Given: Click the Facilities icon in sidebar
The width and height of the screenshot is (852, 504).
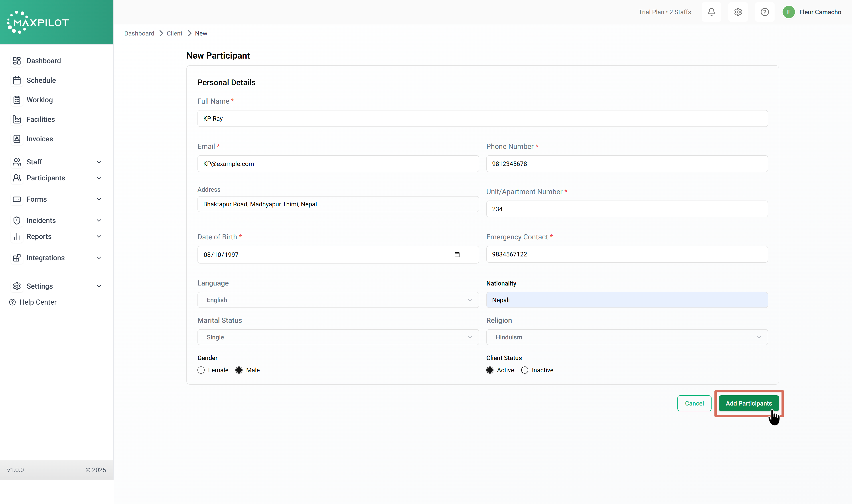Looking at the screenshot, I should click(17, 119).
